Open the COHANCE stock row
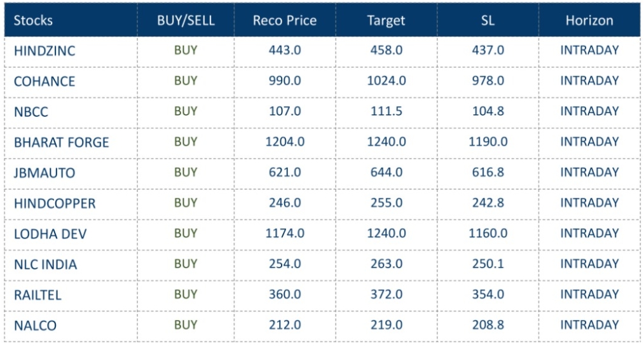 (x=45, y=81)
